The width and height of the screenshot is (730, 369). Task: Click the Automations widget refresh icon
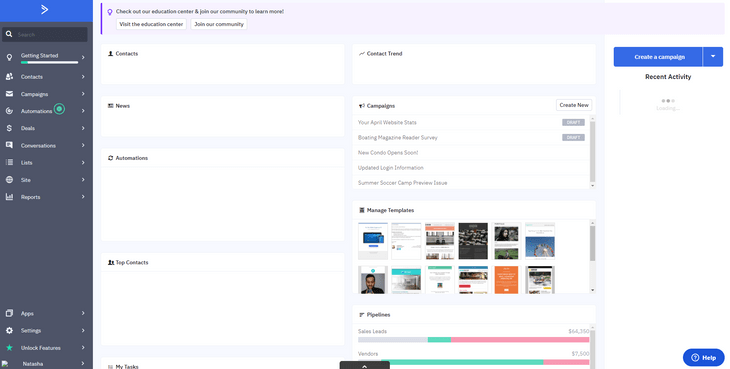tap(110, 158)
